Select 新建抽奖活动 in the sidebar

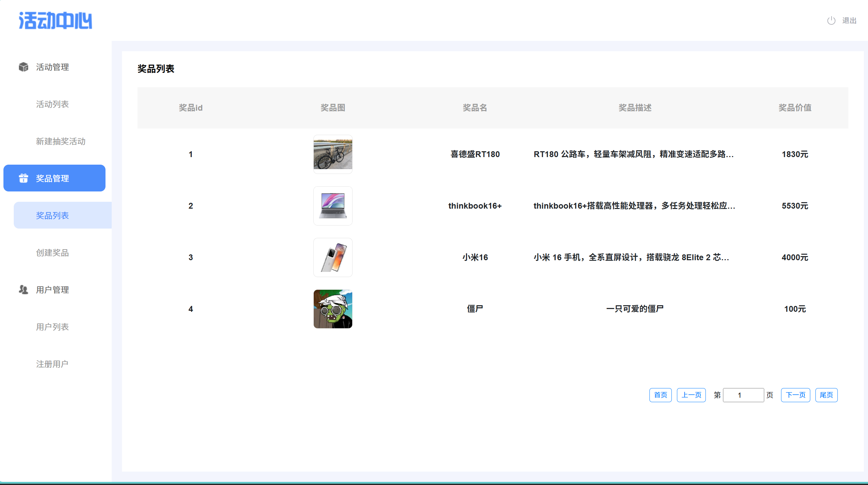(61, 141)
